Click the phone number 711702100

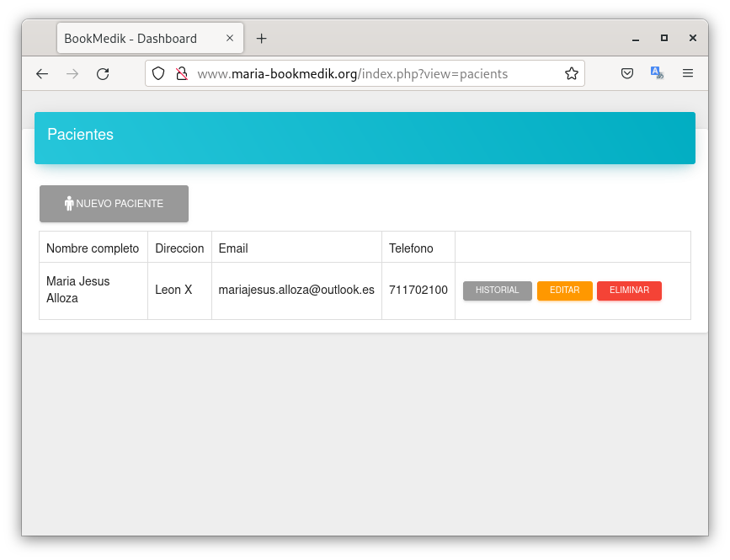click(418, 291)
